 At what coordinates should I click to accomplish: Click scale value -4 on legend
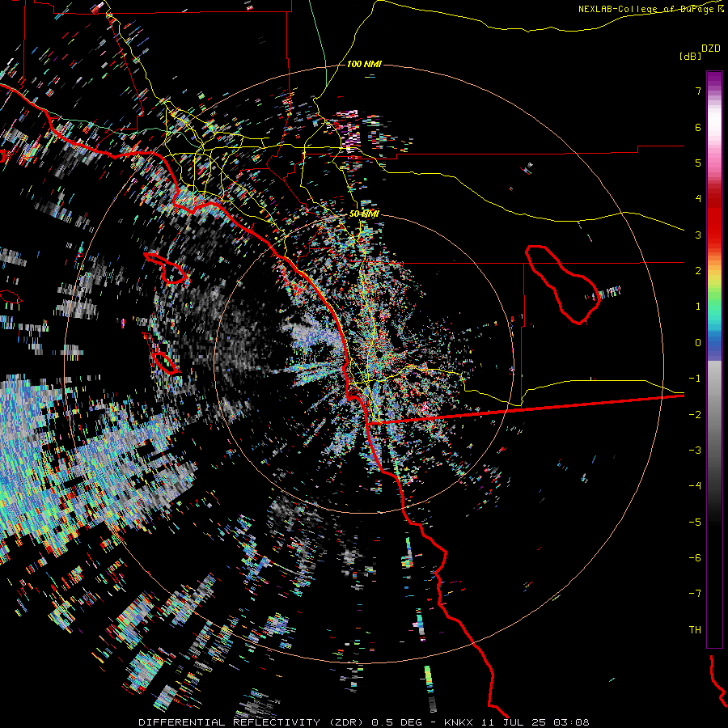[695, 486]
